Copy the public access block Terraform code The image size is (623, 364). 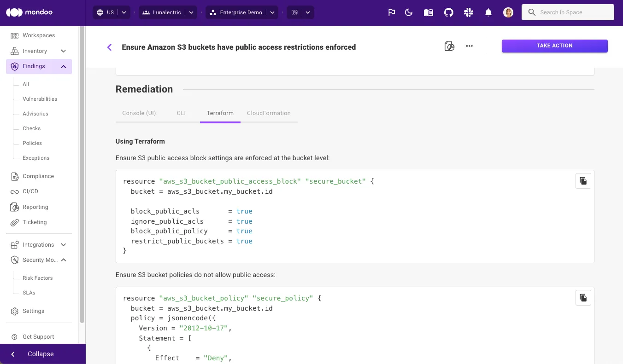(x=583, y=181)
